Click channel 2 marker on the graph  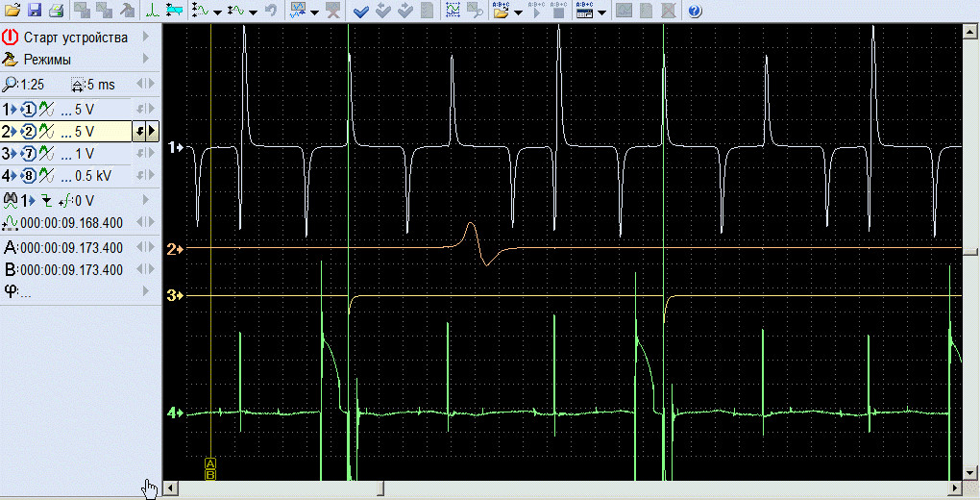pyautogui.click(x=174, y=249)
